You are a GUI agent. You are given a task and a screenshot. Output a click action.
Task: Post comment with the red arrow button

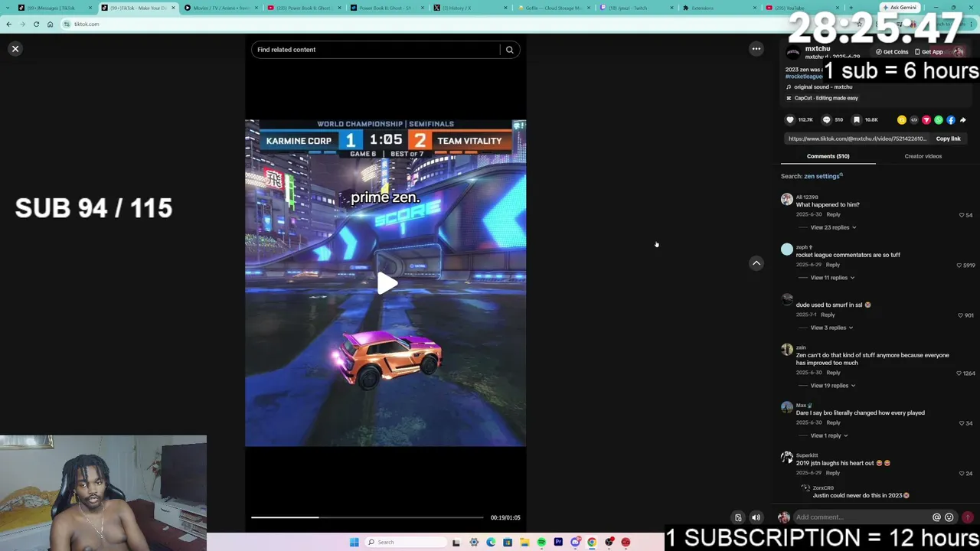tap(968, 517)
